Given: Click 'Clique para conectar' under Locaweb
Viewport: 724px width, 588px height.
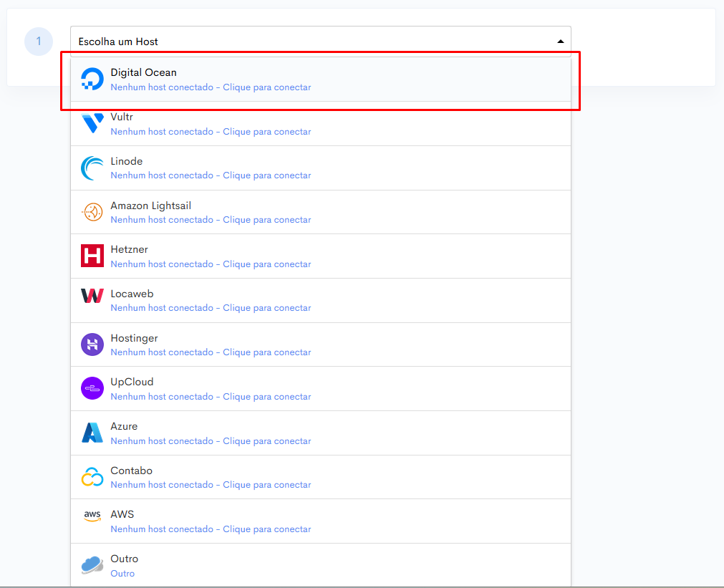Looking at the screenshot, I should [267, 308].
